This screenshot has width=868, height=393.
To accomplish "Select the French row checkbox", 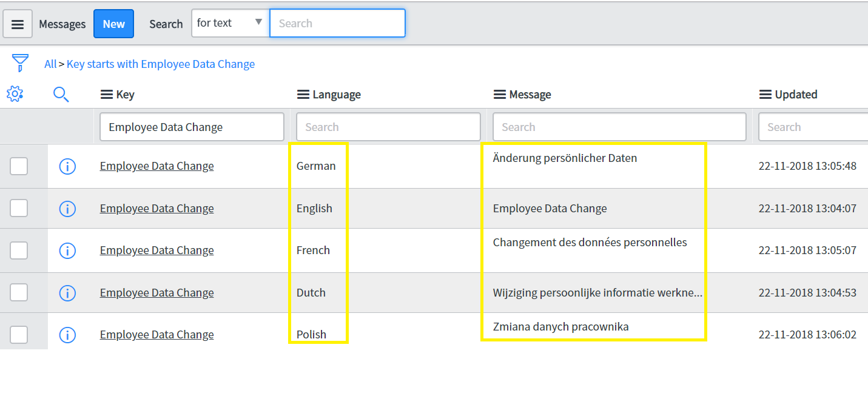I will pos(19,250).
